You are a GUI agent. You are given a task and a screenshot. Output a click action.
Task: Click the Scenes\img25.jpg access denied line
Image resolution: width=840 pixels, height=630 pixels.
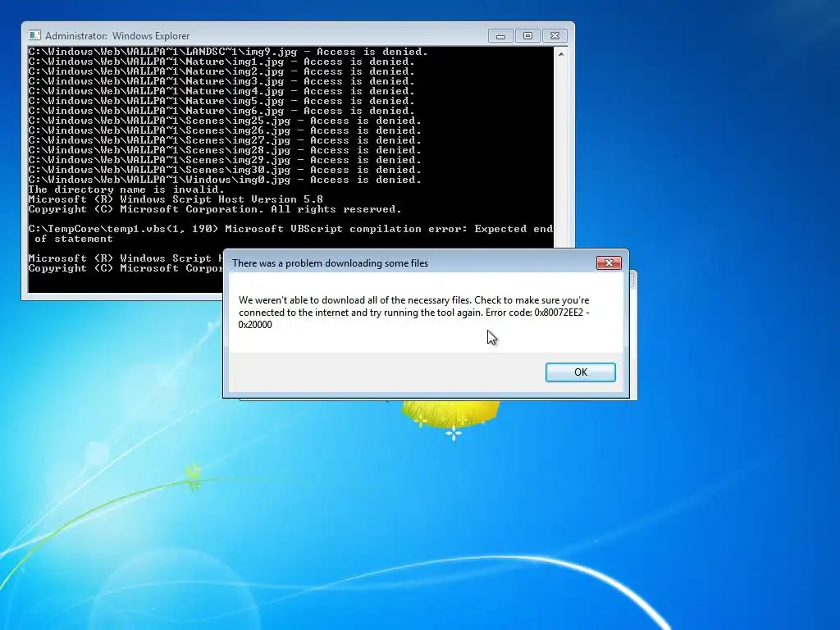pos(225,121)
